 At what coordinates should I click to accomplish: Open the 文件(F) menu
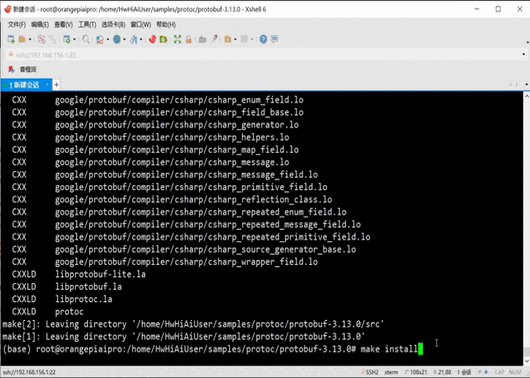[17, 25]
